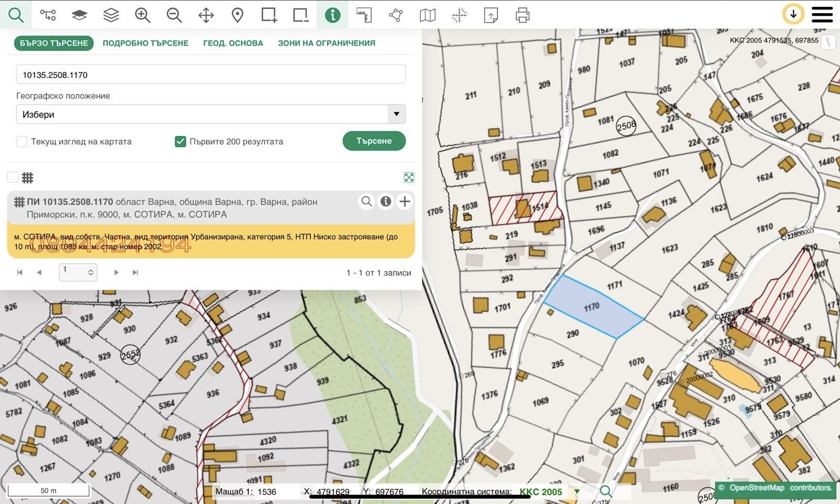
Task: Enable 'Текущ изглед на картата' checkbox
Action: tap(22, 142)
